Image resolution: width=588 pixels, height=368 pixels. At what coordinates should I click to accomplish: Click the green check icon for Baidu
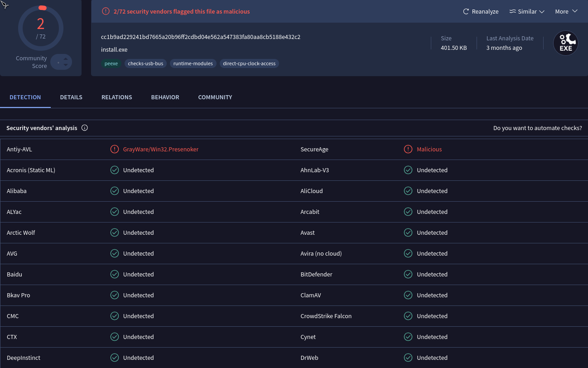coord(115,274)
